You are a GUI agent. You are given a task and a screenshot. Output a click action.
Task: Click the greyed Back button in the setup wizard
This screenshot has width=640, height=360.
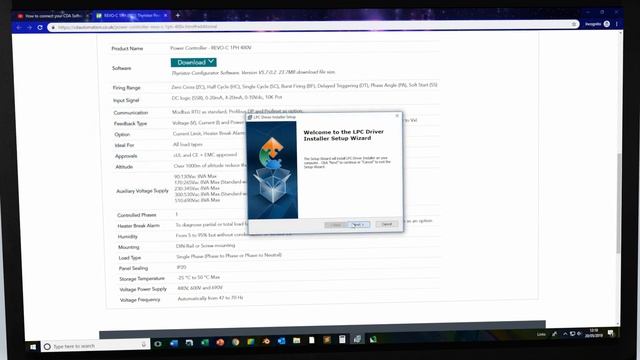(x=336, y=225)
